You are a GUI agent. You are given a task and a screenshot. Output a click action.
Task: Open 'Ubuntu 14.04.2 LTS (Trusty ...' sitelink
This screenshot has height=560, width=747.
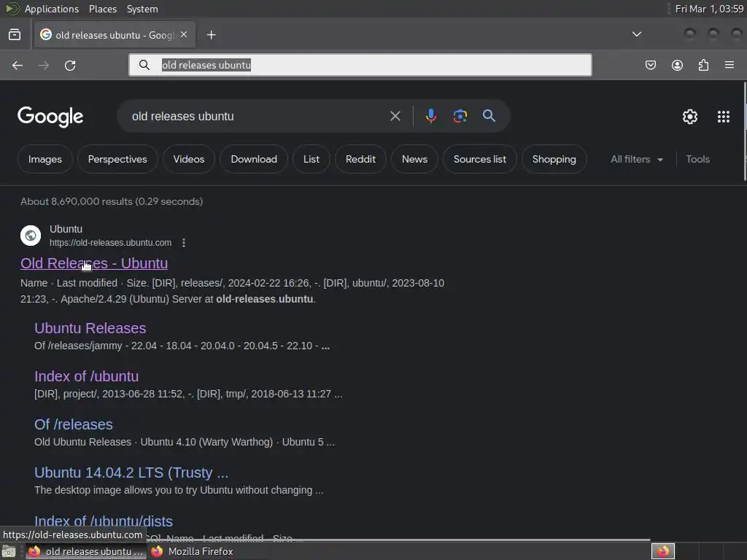[131, 472]
